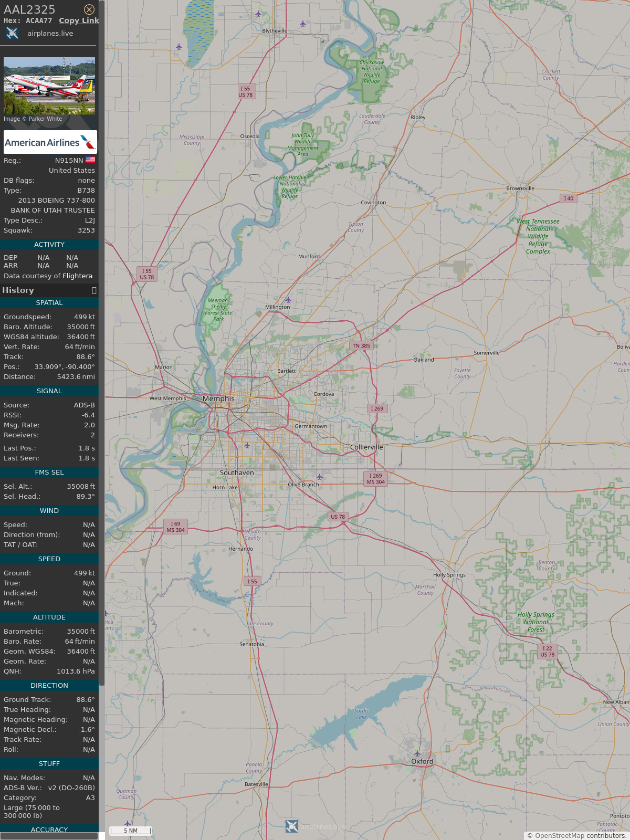The width and height of the screenshot is (630, 840).
Task: Click the Copy Link button
Action: [x=79, y=20]
